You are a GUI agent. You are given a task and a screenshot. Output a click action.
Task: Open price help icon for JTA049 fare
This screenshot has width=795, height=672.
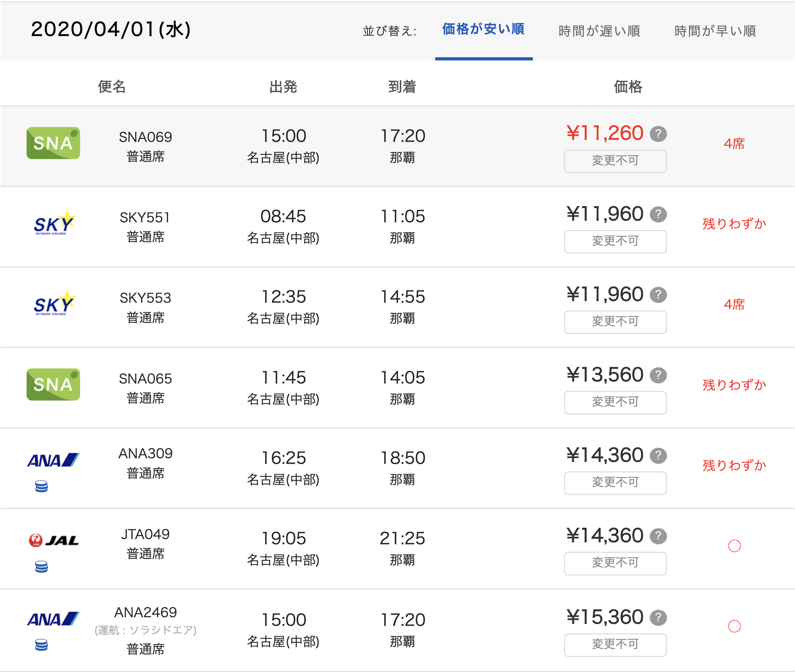click(x=658, y=536)
